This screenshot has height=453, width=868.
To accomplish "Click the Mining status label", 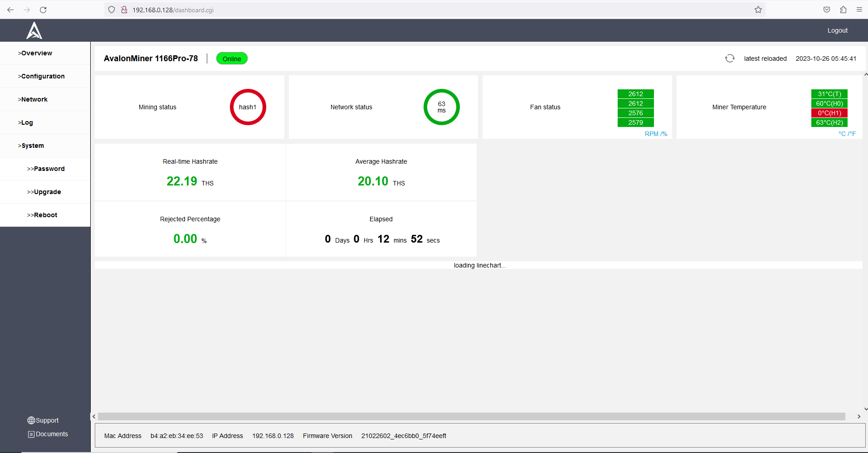I will pyautogui.click(x=157, y=107).
